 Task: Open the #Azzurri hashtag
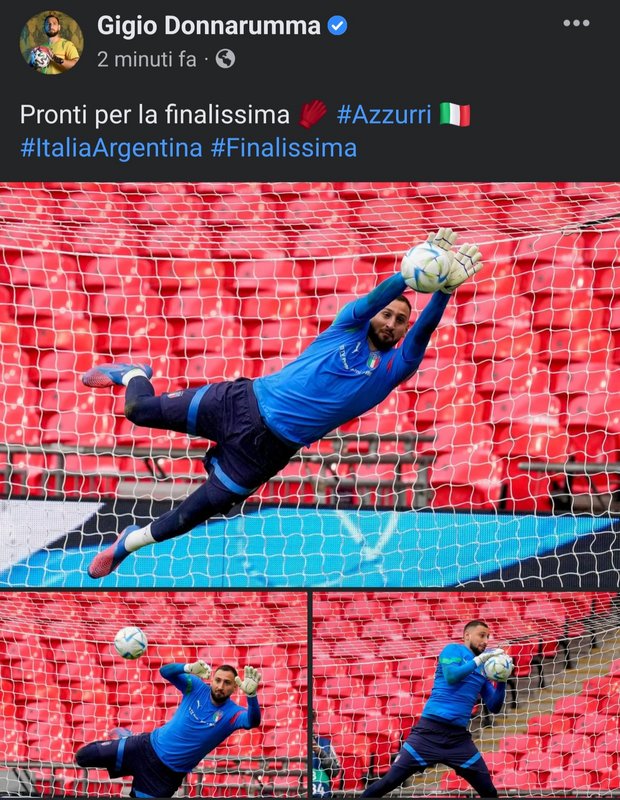coord(384,114)
